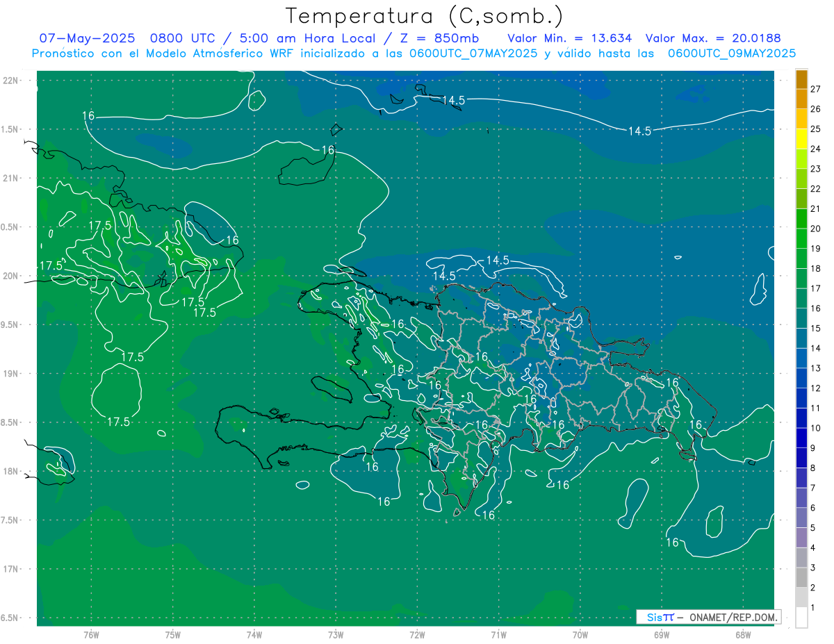Click the white bottom swatch below 1
The image size is (834, 644).
(x=802, y=618)
